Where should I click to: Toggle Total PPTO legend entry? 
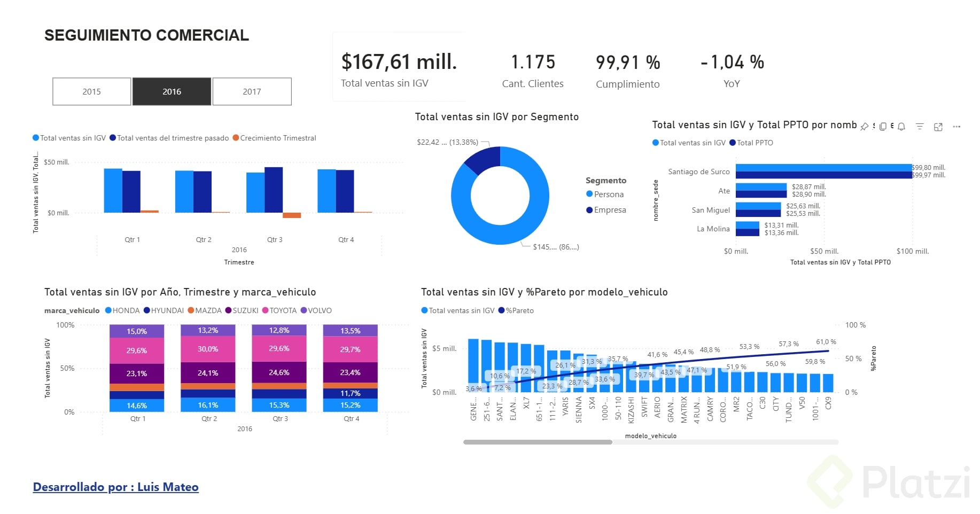[751, 143]
